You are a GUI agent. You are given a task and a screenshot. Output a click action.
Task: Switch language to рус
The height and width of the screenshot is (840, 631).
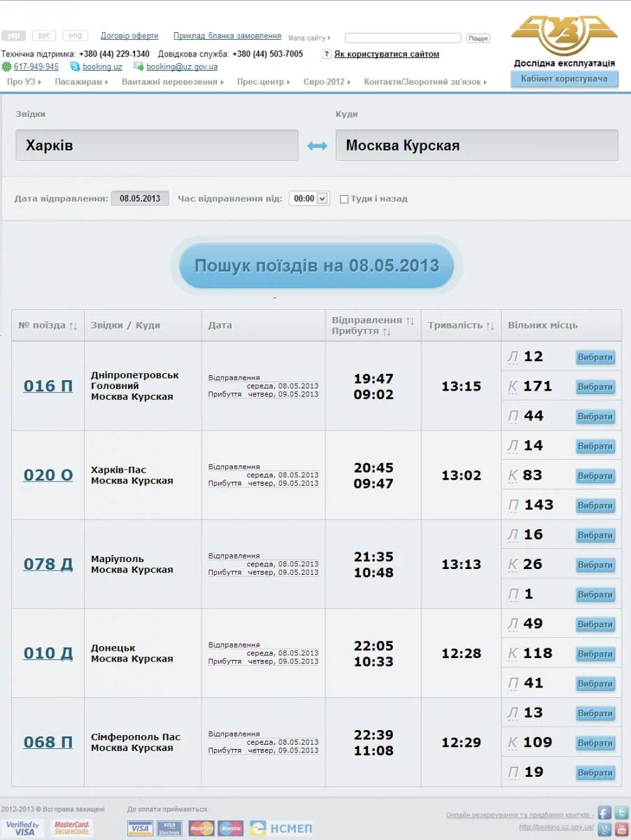44,36
